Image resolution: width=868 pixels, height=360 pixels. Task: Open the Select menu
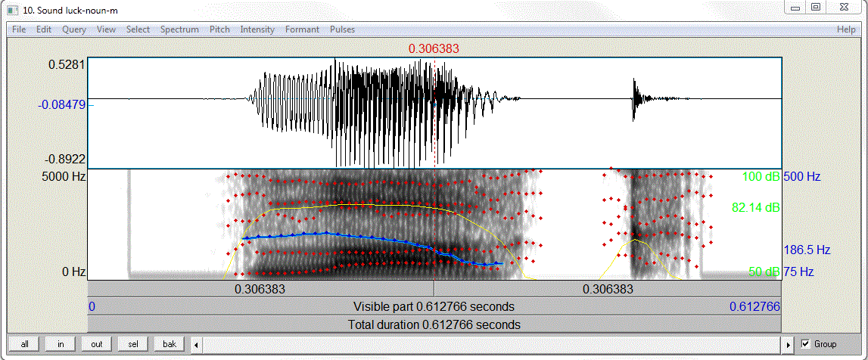pos(138,29)
